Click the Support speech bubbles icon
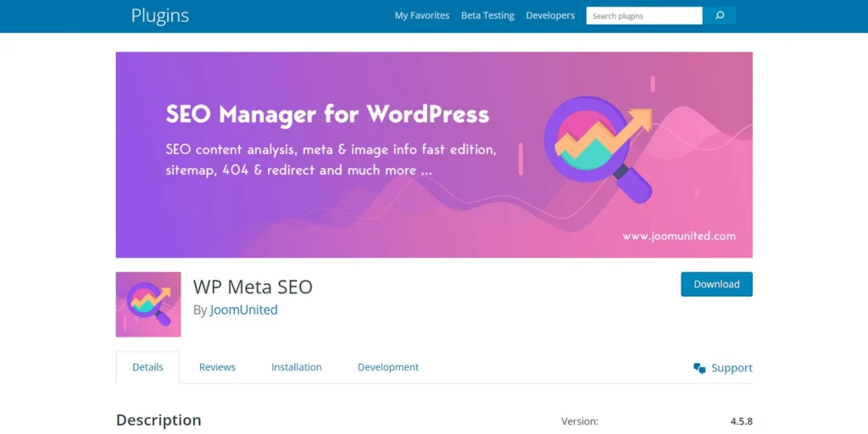The height and width of the screenshot is (434, 868). [699, 368]
